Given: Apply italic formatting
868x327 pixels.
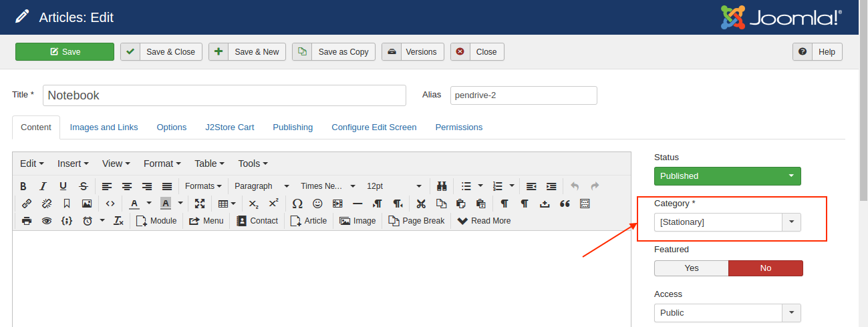Looking at the screenshot, I should 43,186.
